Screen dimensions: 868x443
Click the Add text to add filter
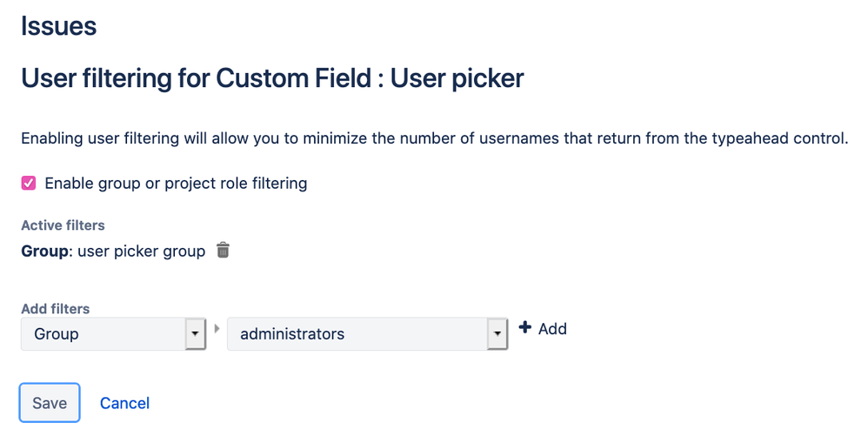coord(552,329)
